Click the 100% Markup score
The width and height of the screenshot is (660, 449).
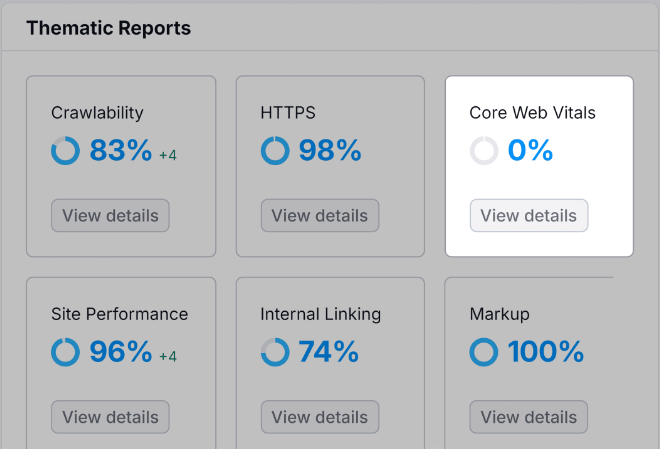tap(545, 352)
